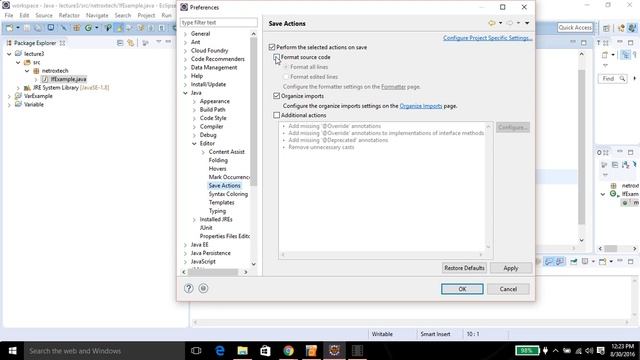Open Google Chrome from the taskbar
The width and height of the screenshot is (640, 360).
288,351
